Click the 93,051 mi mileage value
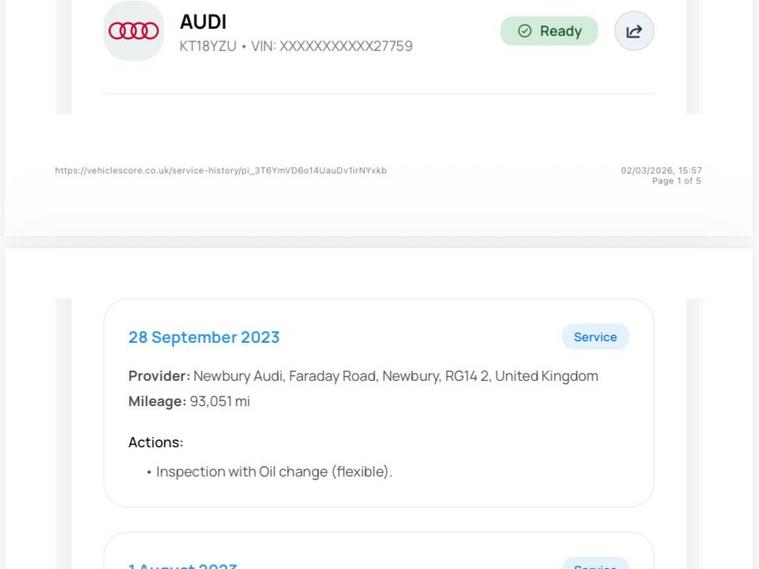 pos(220,401)
